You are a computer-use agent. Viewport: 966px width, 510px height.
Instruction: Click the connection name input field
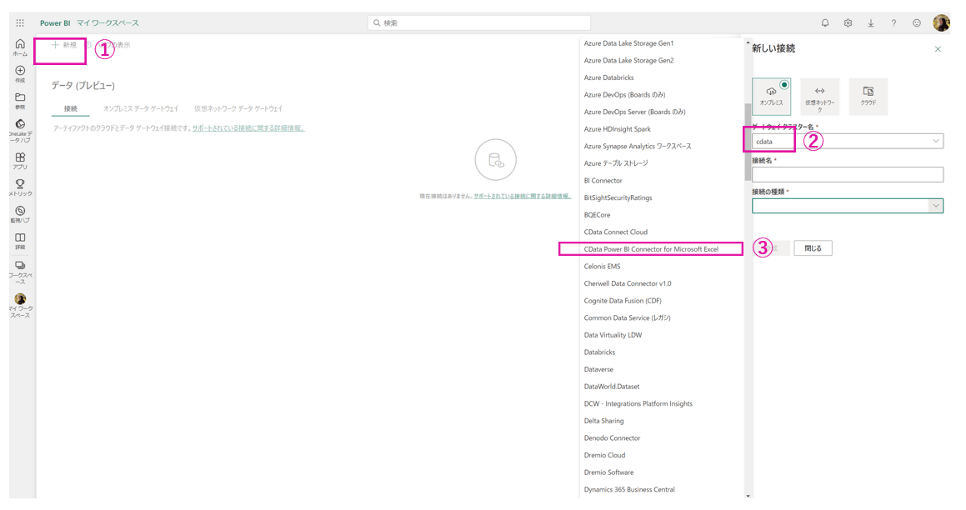(847, 175)
